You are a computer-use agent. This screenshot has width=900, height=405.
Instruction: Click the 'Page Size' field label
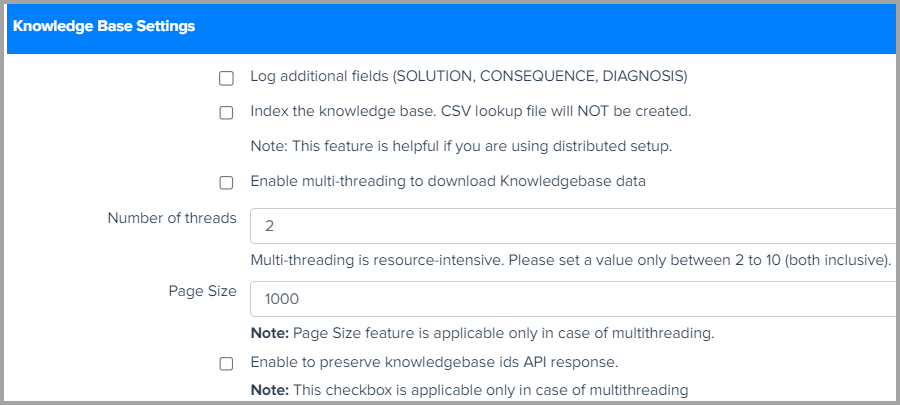coord(202,291)
